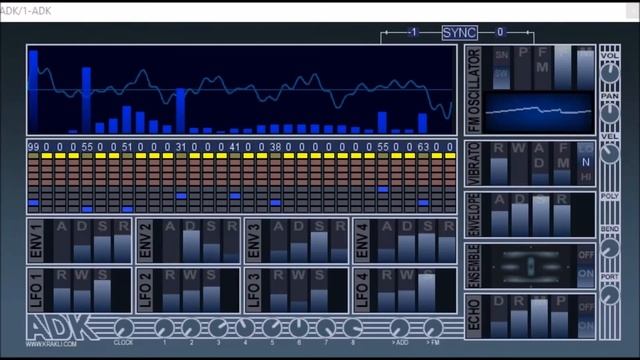Click the -1 value left of SYNC
This screenshot has height=360, width=640.
(x=413, y=32)
